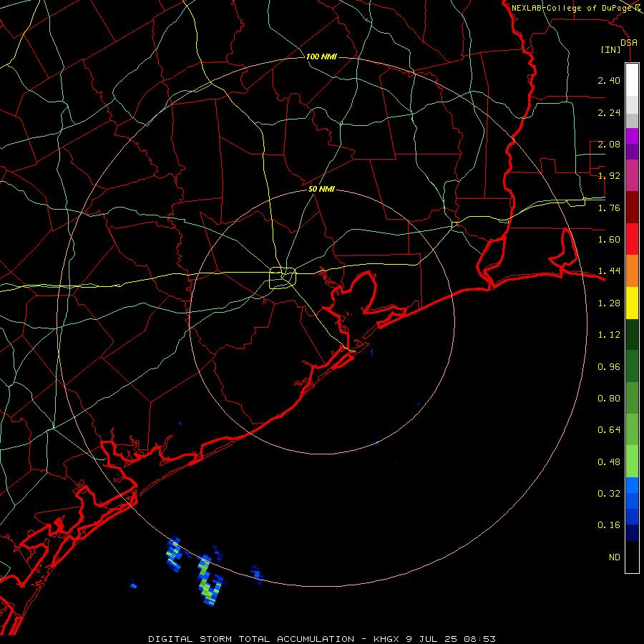Choose the yellow band in the legend bar
Viewport: 644px width, 644px height.
(x=632, y=303)
